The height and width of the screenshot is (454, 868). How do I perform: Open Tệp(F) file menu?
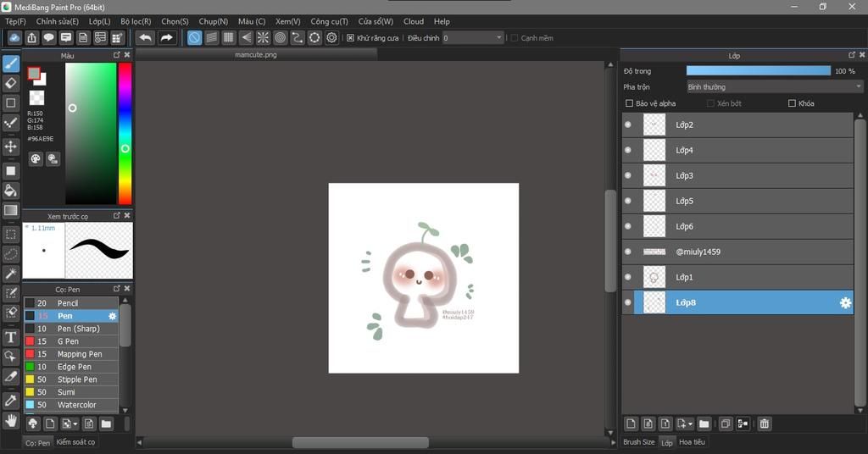tap(15, 21)
